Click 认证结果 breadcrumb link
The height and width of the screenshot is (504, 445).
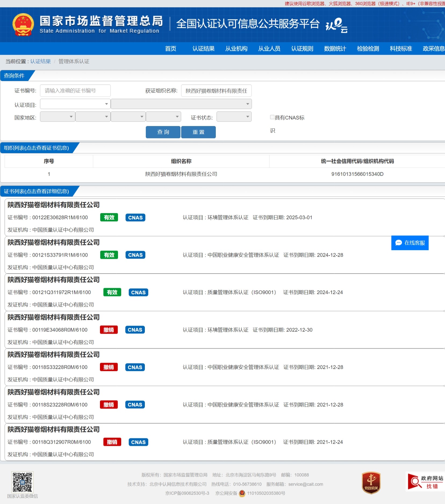[41, 62]
